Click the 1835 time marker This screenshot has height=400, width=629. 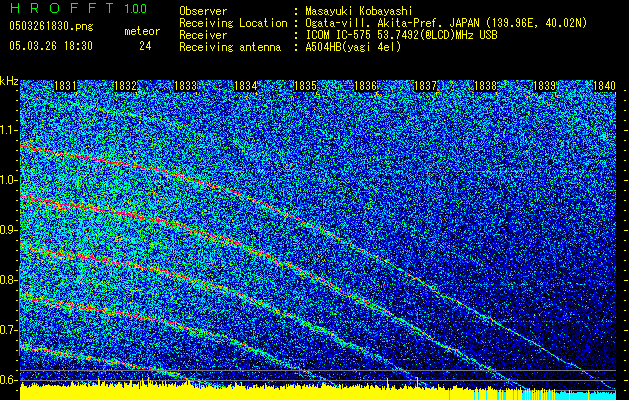pos(305,86)
